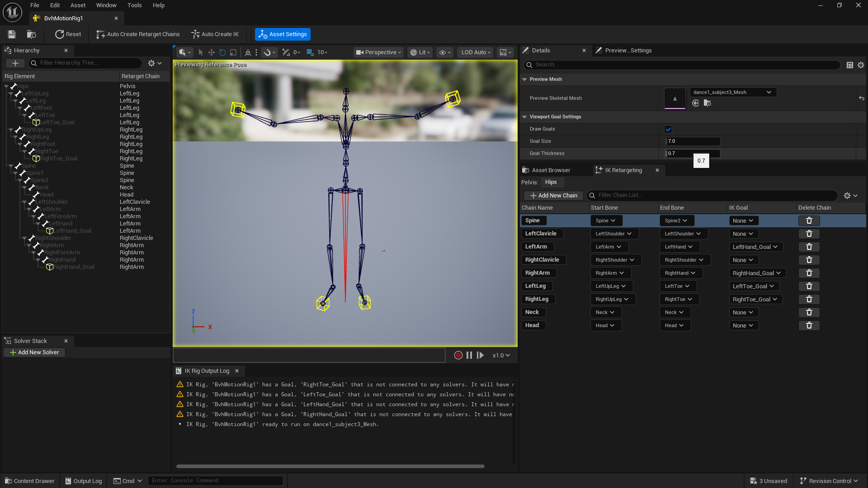Open the Window menu
This screenshot has height=488, width=868.
(x=106, y=5)
